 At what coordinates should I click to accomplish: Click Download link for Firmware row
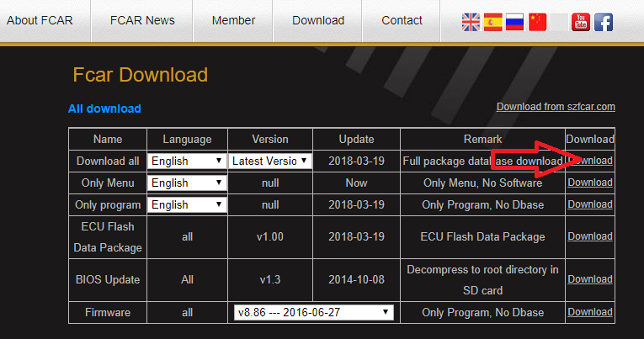point(590,311)
